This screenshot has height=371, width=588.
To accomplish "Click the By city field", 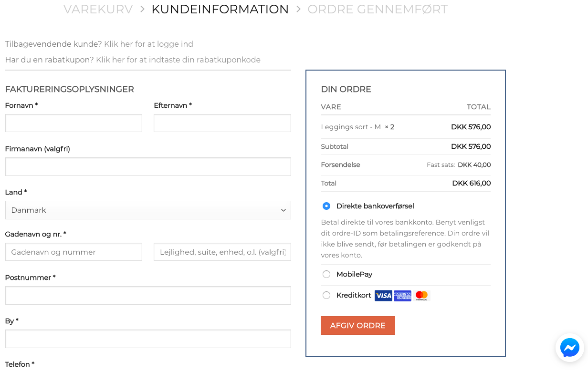I will [x=148, y=339].
